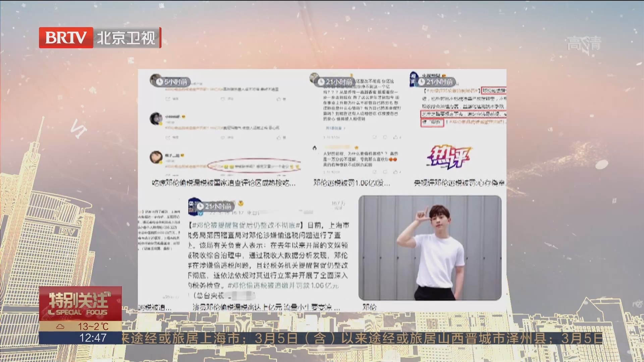The height and width of the screenshot is (362, 644).
Task: Expand the "共1条回复" replies thread
Action: [x=333, y=128]
